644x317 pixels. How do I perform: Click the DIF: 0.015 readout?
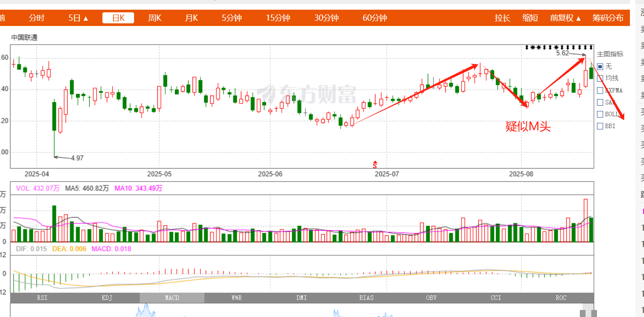31,249
